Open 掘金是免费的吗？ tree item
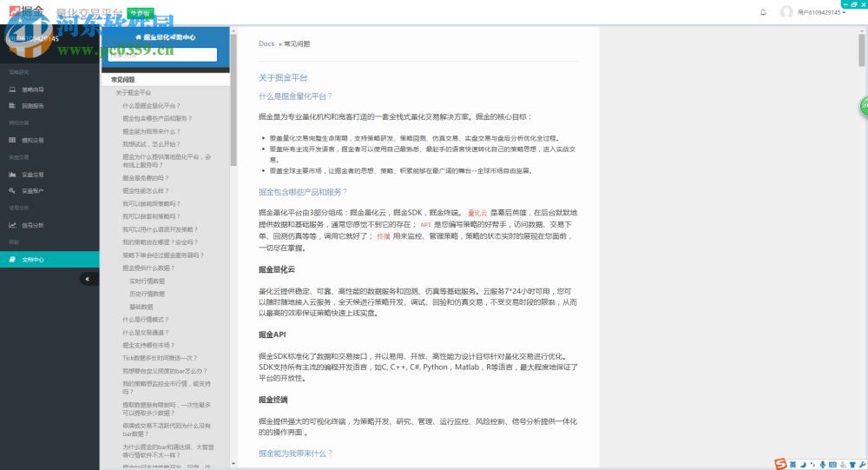 pyautogui.click(x=145, y=178)
